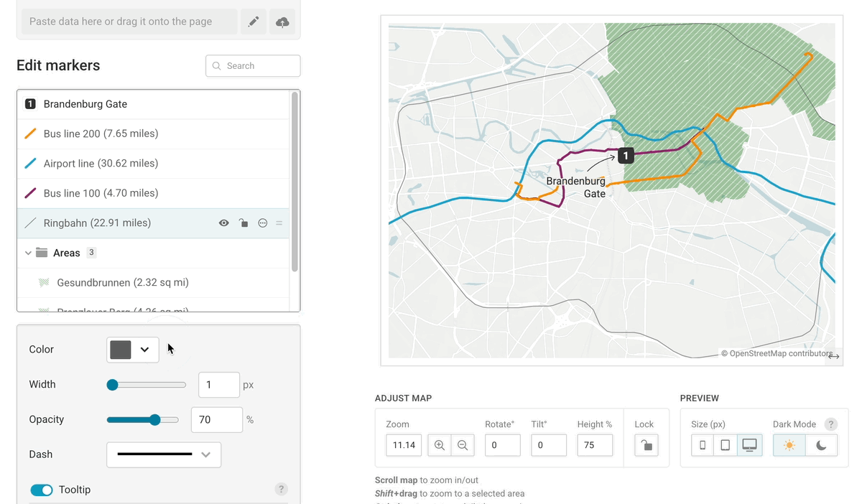Click the Paste data here field

click(129, 22)
